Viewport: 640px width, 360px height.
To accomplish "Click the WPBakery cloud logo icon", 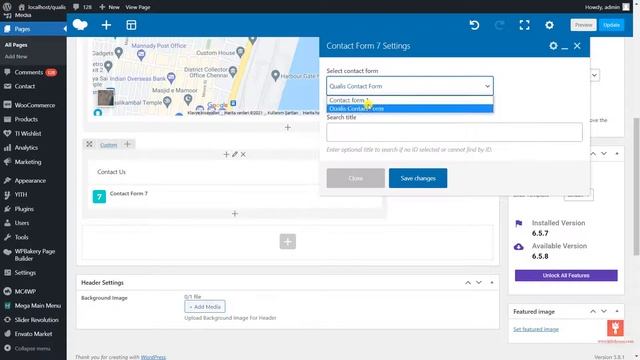I will 80,25.
